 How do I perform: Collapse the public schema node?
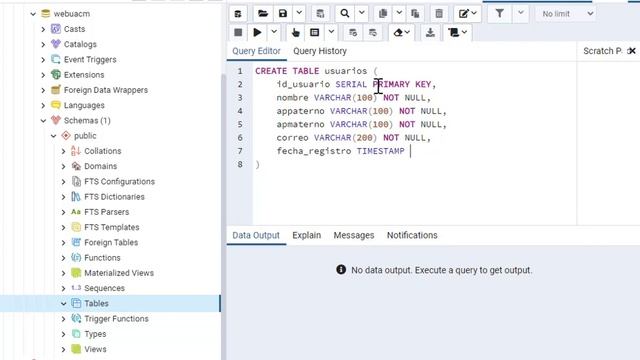53,136
